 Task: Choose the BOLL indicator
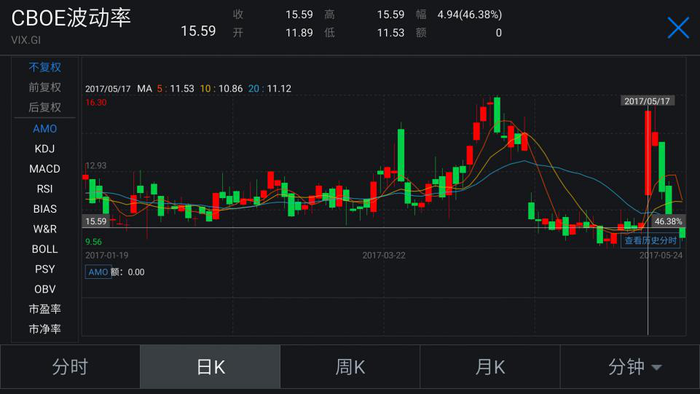coord(45,249)
